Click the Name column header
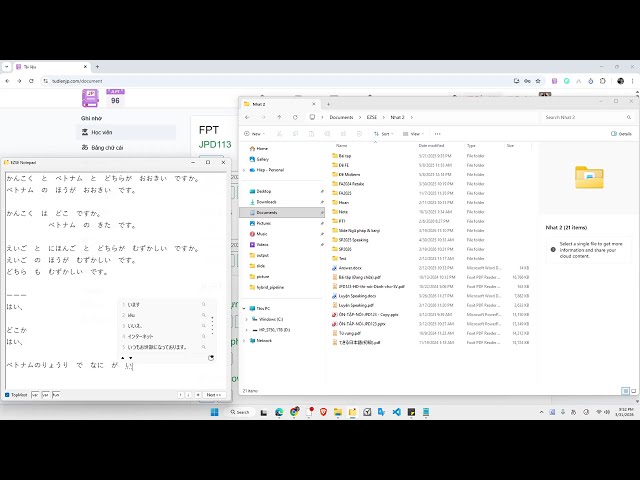The height and width of the screenshot is (480, 640). [342, 145]
